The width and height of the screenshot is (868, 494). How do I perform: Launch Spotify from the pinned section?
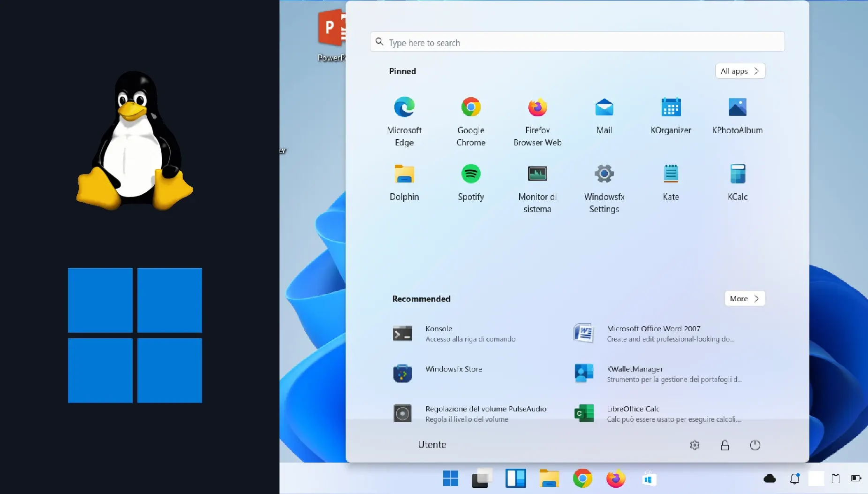[x=470, y=175]
